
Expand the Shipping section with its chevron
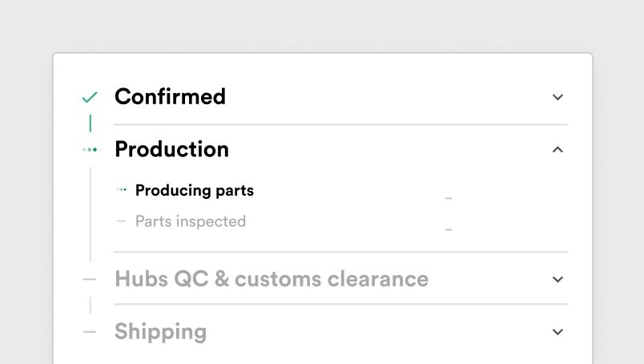(558, 331)
